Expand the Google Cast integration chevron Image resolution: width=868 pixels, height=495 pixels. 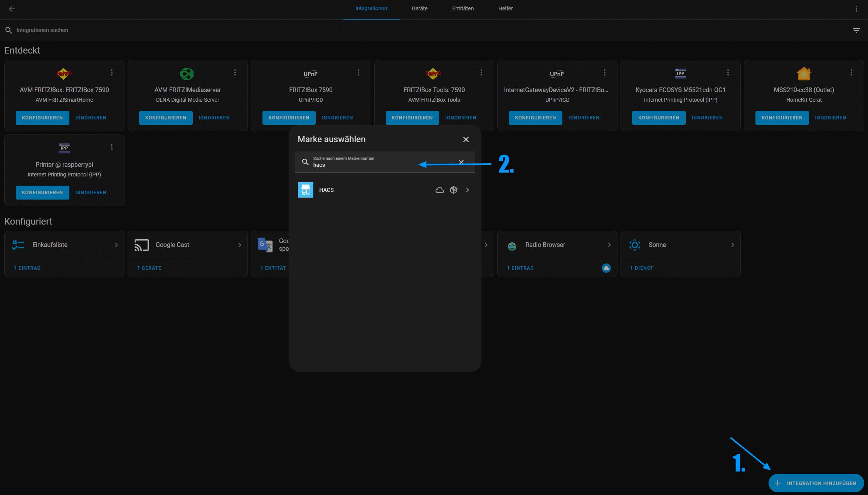[x=240, y=245]
